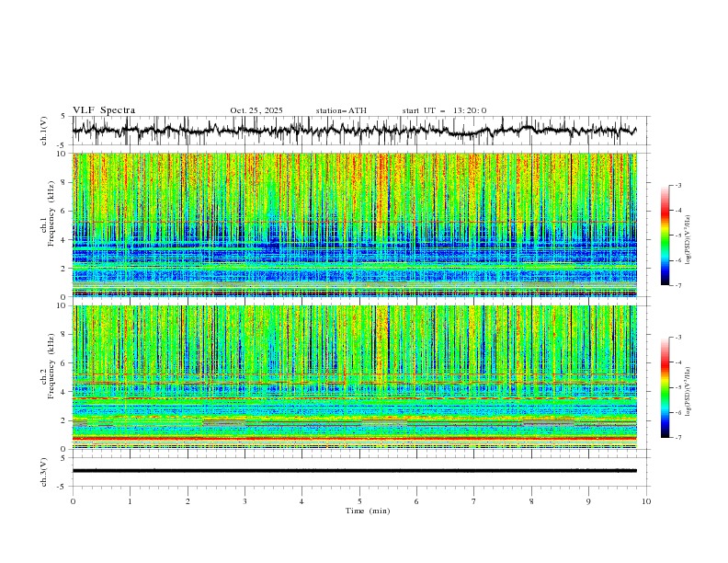
Task: Select the date label "Oct. 25, 2025"
Action: [256, 110]
